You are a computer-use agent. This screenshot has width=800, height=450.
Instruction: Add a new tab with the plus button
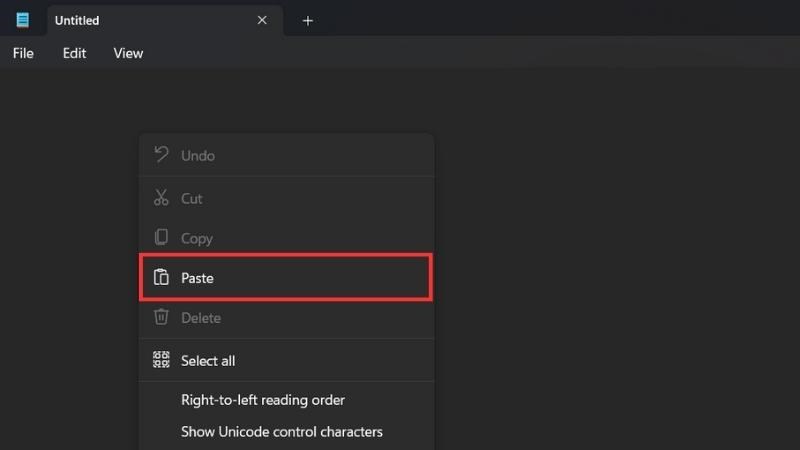[x=308, y=20]
